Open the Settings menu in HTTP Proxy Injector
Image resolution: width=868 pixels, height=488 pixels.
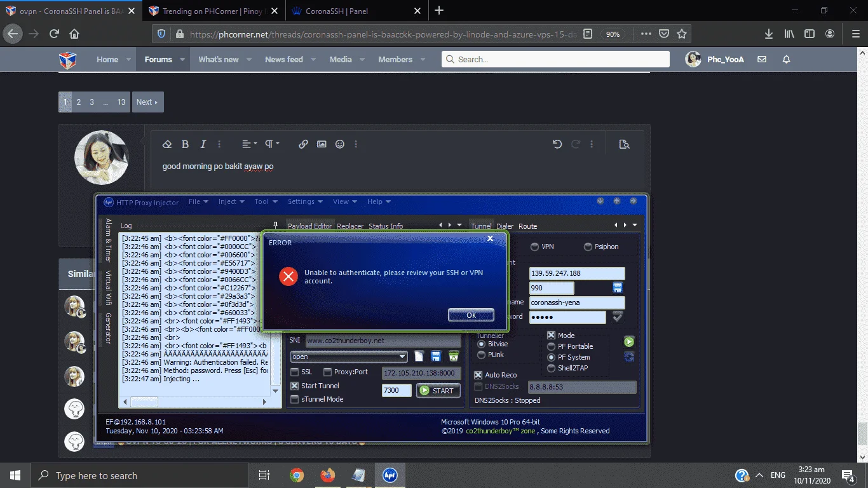coord(305,201)
